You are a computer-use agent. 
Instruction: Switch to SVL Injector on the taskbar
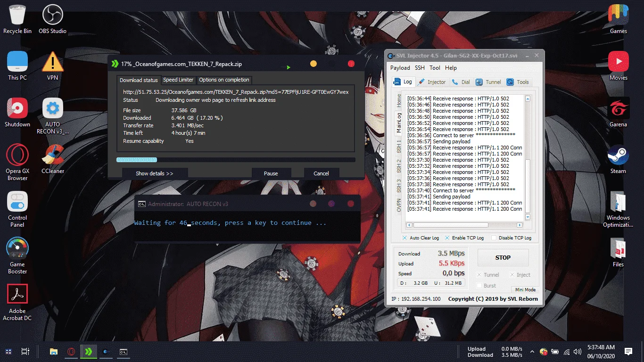point(106,352)
